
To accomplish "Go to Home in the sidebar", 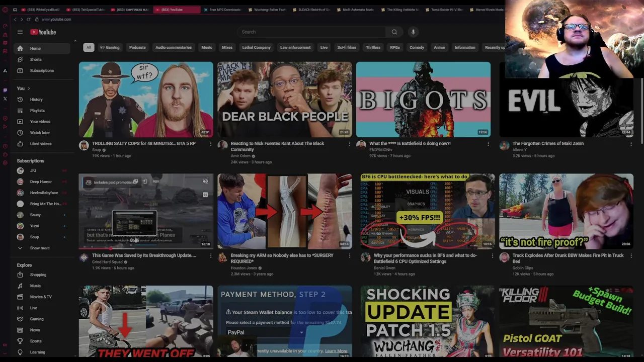I will 42,48.
